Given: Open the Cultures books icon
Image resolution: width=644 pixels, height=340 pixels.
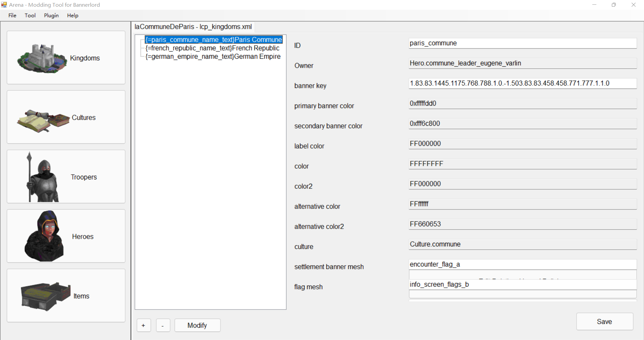Looking at the screenshot, I should point(43,121).
